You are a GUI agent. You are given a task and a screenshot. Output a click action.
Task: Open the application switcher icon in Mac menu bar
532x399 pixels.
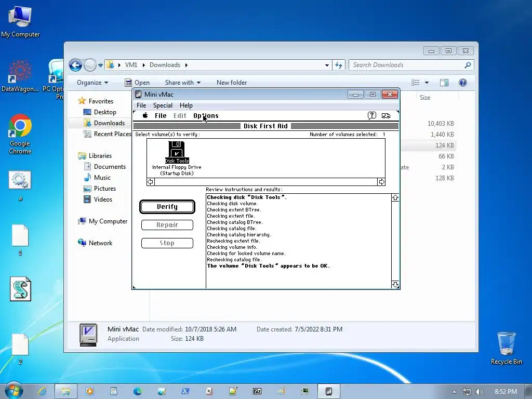click(x=386, y=116)
